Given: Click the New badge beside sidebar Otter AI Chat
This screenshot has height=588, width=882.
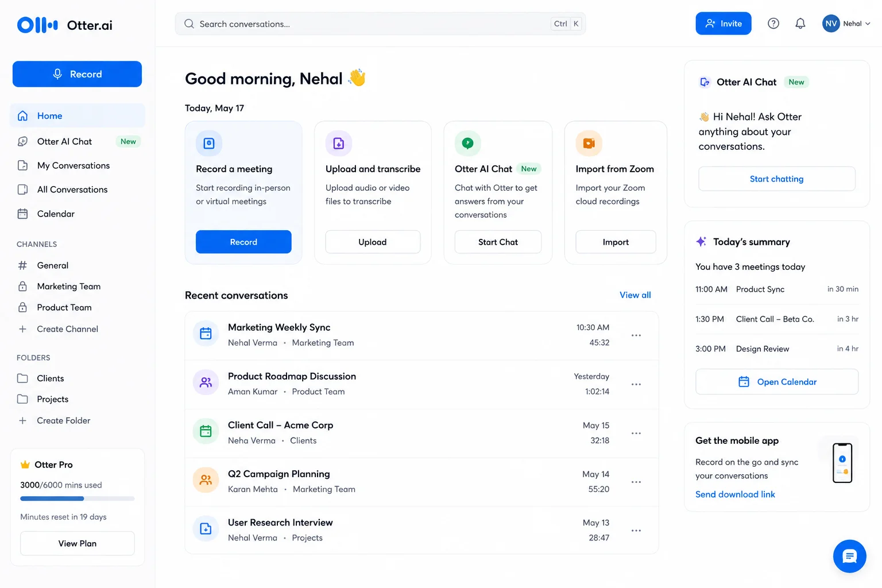Looking at the screenshot, I should tap(128, 141).
